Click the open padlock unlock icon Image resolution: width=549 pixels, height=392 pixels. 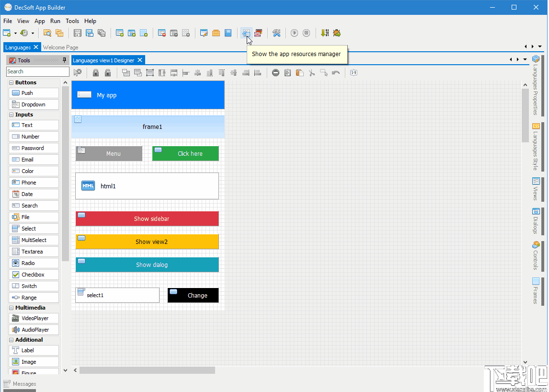pyautogui.click(x=108, y=73)
